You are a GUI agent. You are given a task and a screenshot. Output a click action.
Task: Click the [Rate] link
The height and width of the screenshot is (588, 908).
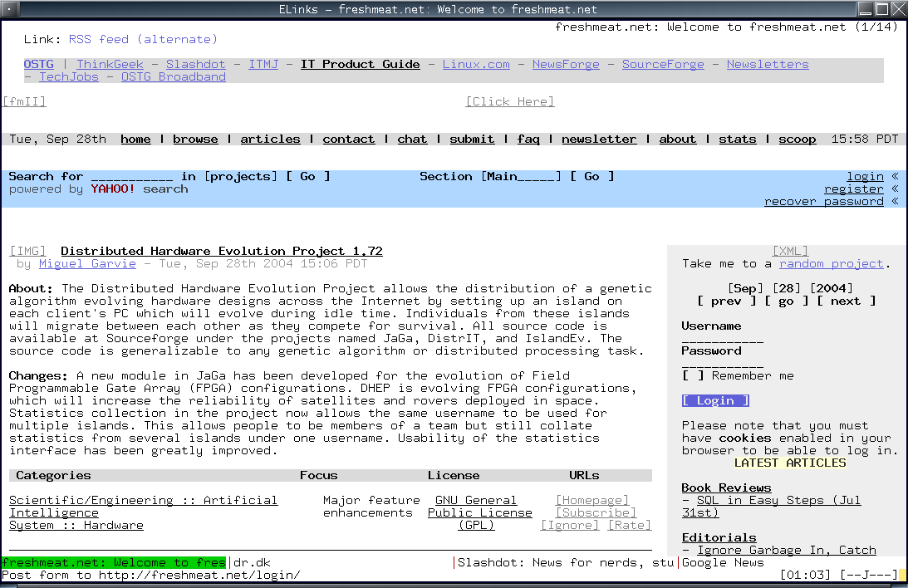[630, 526]
